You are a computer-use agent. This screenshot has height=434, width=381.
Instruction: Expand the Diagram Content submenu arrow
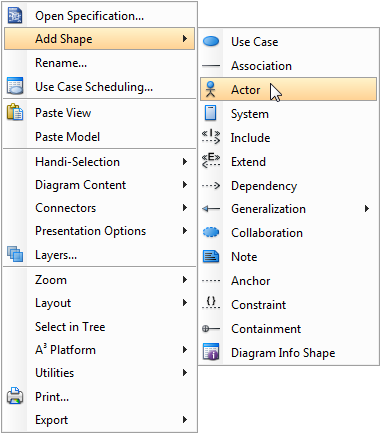[x=185, y=185]
